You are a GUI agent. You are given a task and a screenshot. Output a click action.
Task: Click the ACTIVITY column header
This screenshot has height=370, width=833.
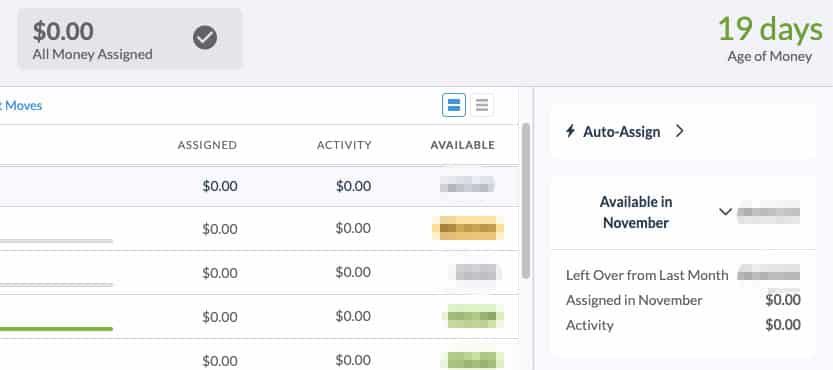344,145
